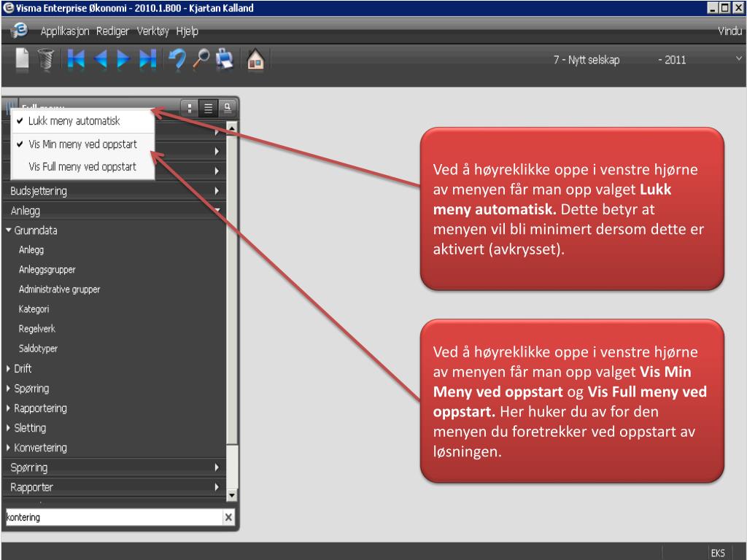Click the menu scrollbar down arrow
Viewport: 747px width, 560px height.
point(231,496)
